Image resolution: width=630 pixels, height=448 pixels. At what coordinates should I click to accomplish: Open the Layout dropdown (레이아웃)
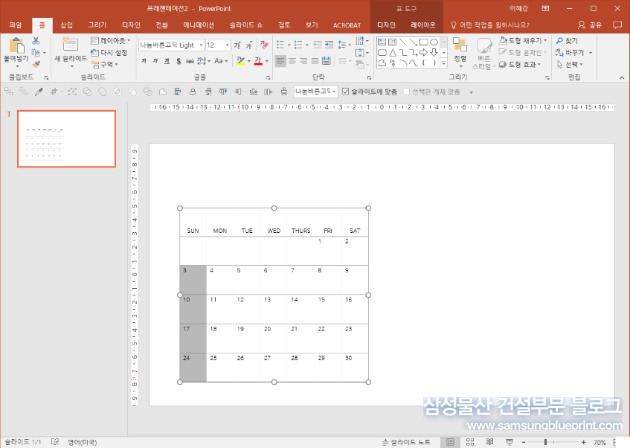(110, 41)
